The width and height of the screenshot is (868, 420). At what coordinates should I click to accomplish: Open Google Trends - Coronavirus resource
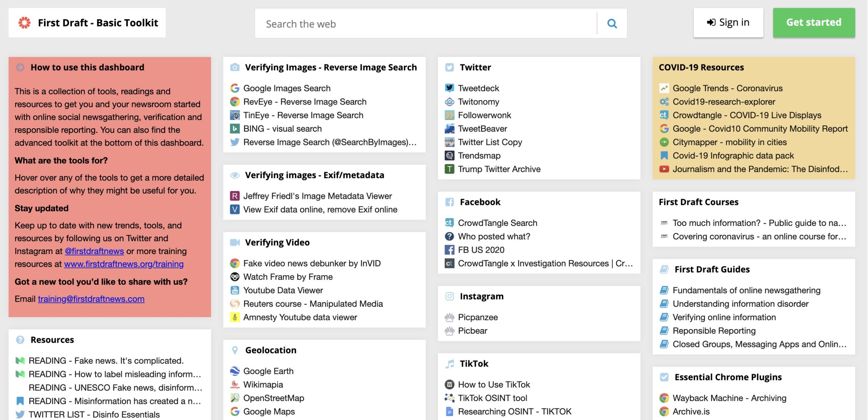coord(727,88)
